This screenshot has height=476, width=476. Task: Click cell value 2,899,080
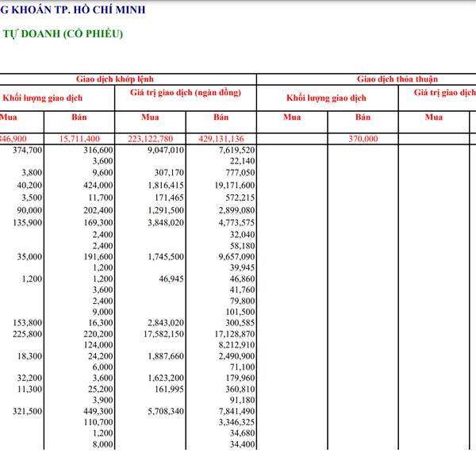point(236,210)
